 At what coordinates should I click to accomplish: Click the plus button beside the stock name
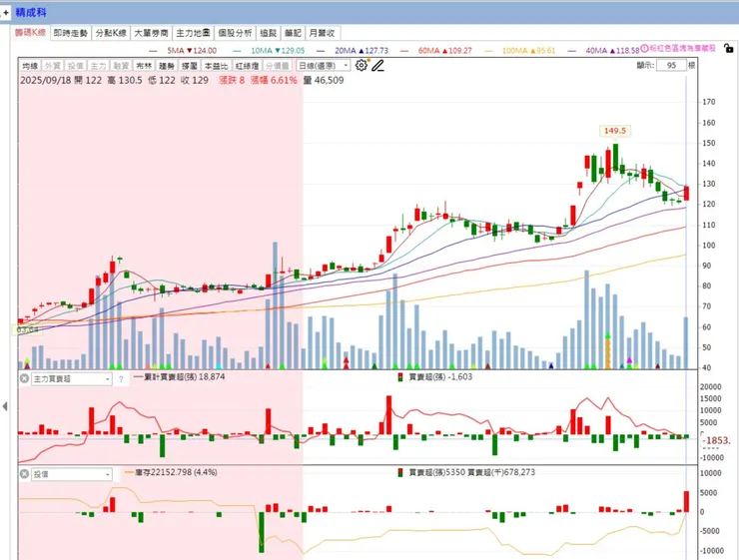coord(6,13)
